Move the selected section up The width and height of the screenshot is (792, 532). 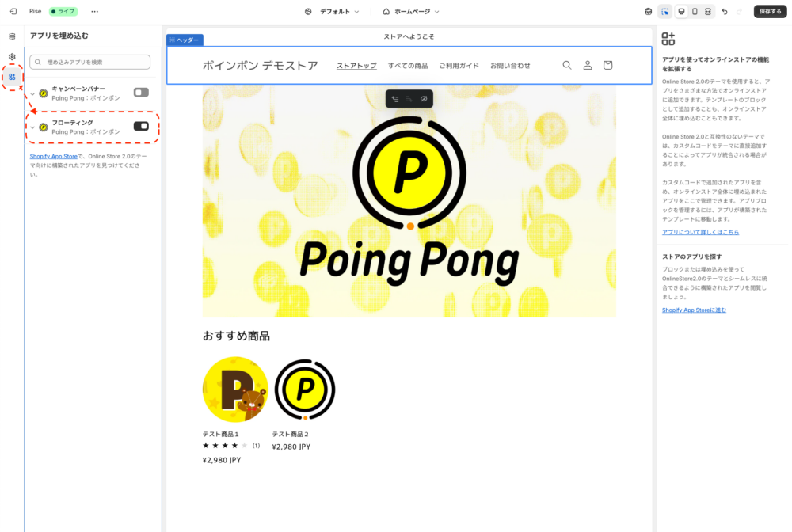point(395,99)
